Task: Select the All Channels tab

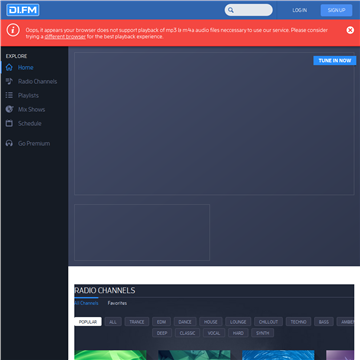Action: coord(86,303)
